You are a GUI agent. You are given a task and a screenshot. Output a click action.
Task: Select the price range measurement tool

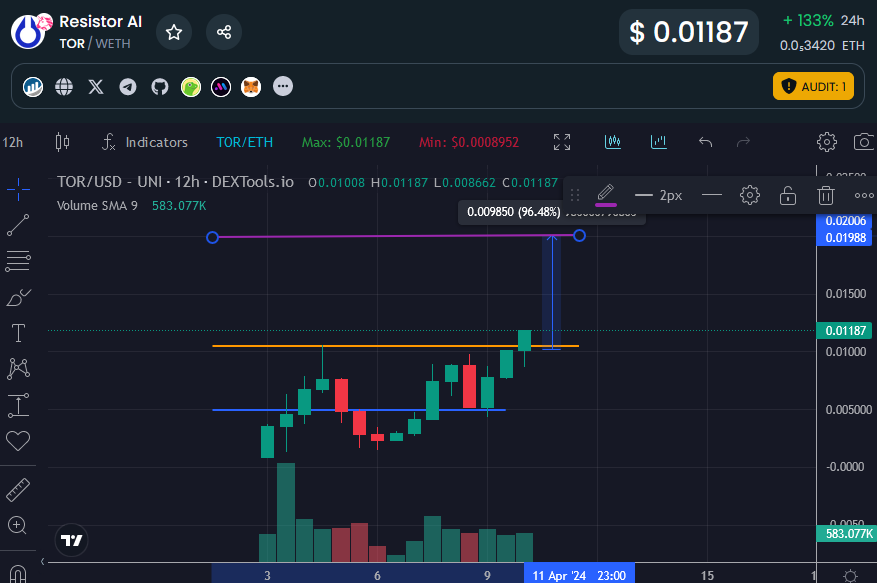[x=18, y=405]
